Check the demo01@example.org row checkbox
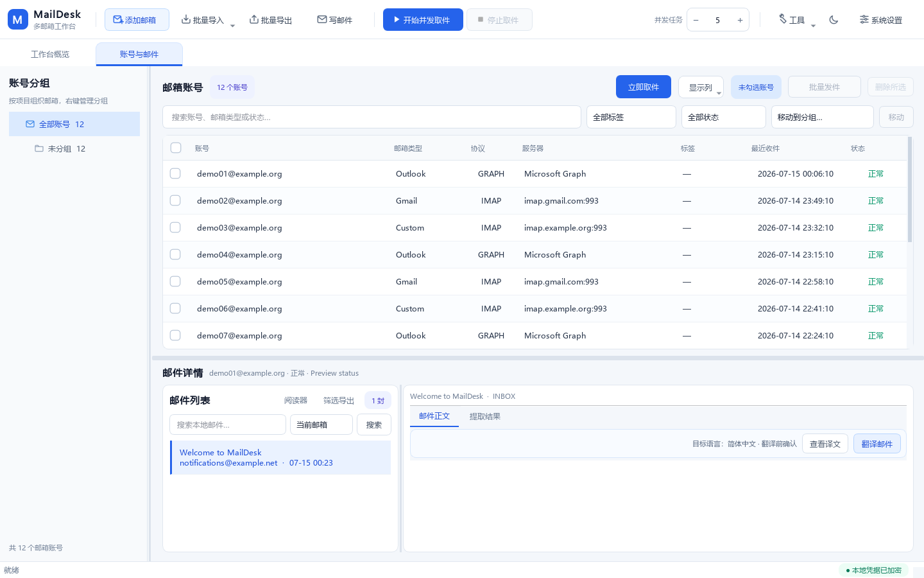The height and width of the screenshot is (578, 924). point(175,173)
